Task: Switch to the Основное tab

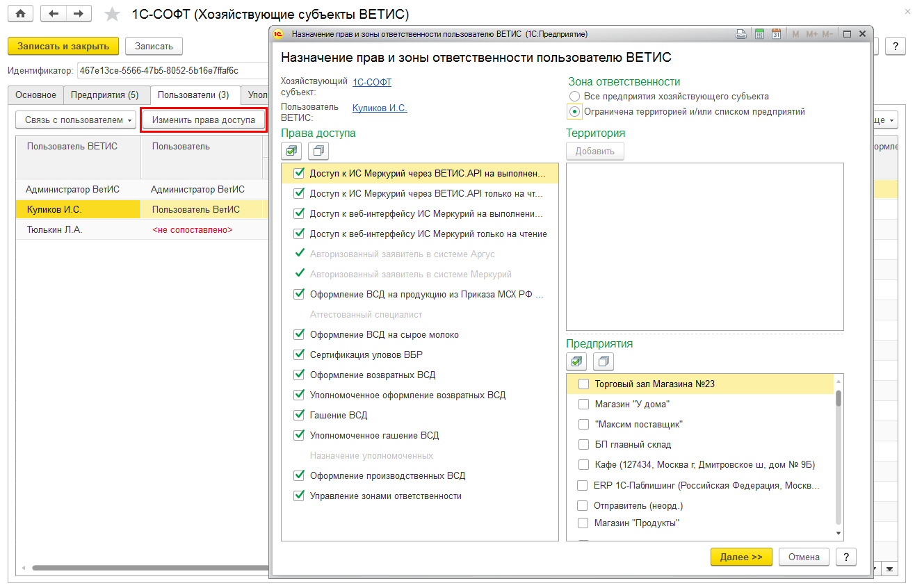Action: pyautogui.click(x=35, y=95)
